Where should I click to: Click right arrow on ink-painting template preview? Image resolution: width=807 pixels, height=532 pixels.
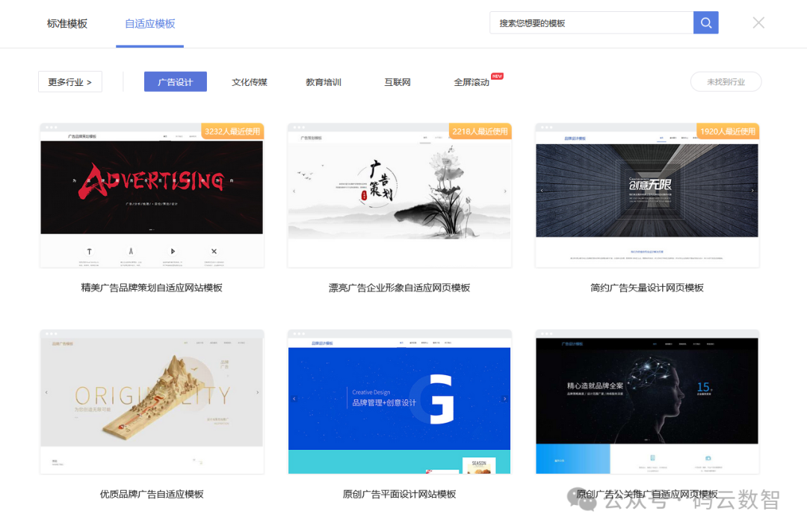[505, 191]
